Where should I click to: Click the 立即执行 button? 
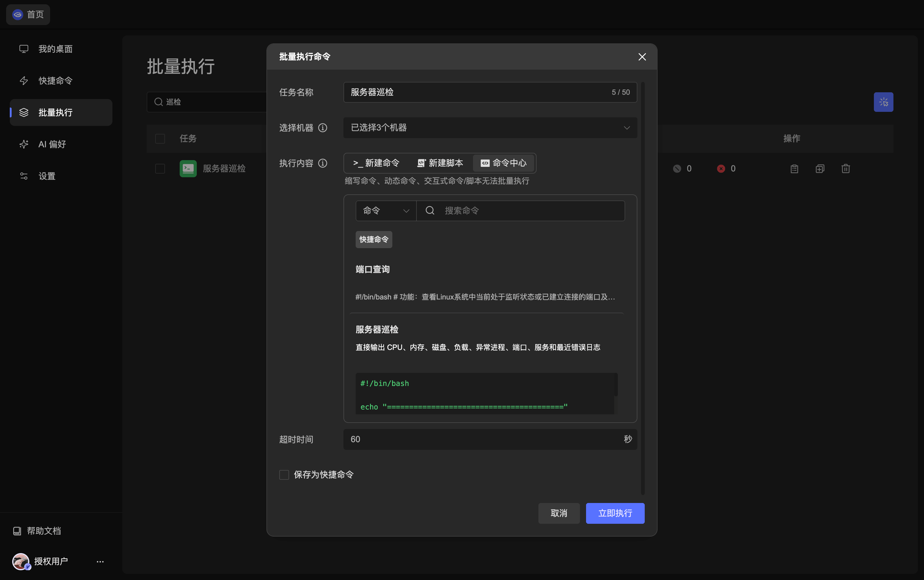(x=615, y=513)
